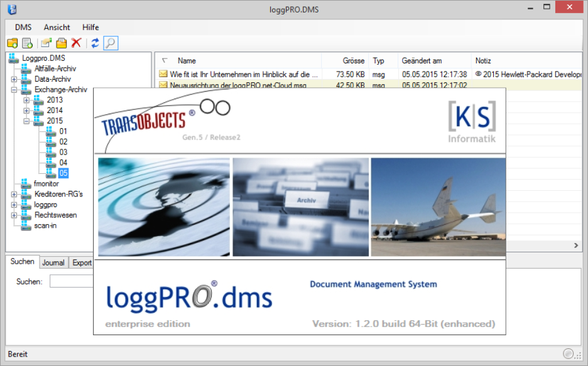Open the Hilfe menu

pyautogui.click(x=90, y=28)
